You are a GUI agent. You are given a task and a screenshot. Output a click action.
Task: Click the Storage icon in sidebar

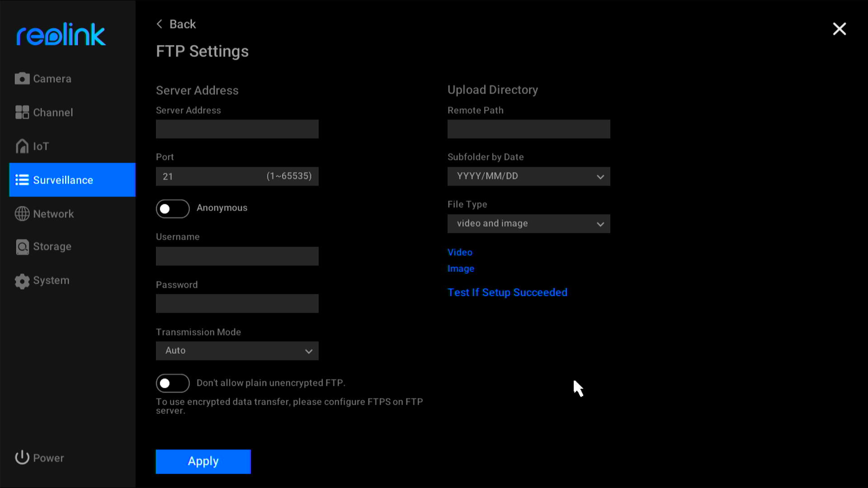(x=22, y=247)
